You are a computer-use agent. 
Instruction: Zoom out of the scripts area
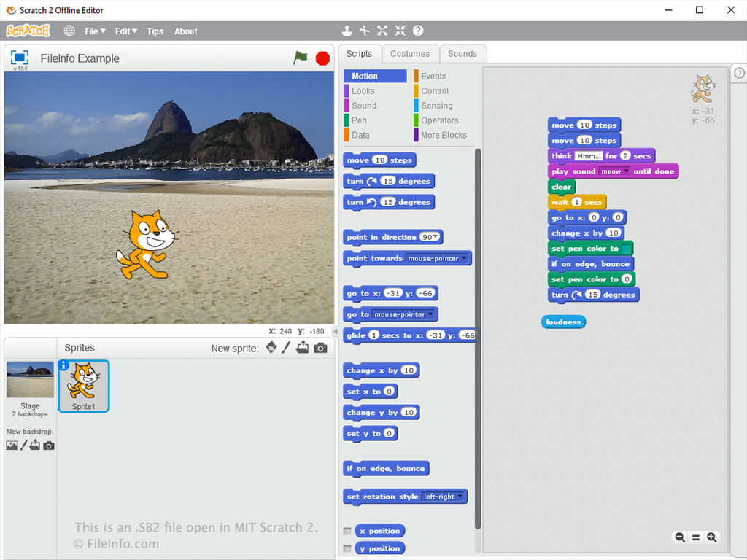(680, 537)
